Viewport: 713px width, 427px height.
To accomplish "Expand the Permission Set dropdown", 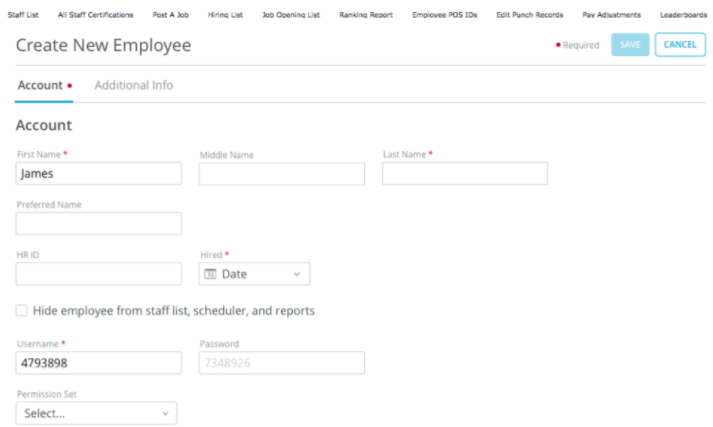I will coord(96,413).
